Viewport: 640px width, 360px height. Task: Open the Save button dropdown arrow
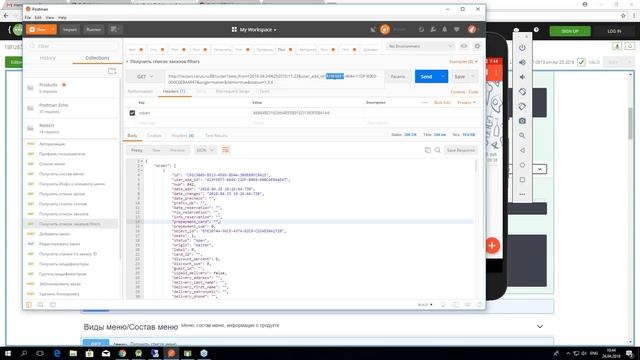pyautogui.click(x=473, y=76)
